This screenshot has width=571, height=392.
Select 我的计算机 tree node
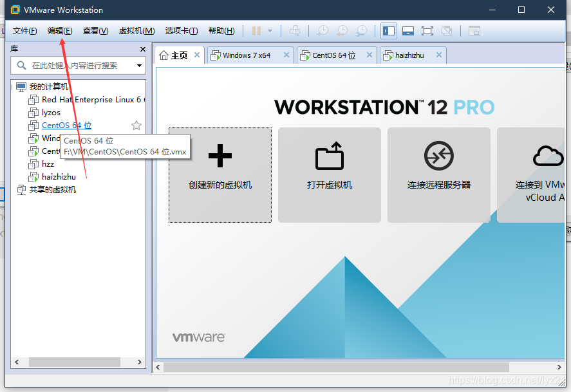(49, 87)
